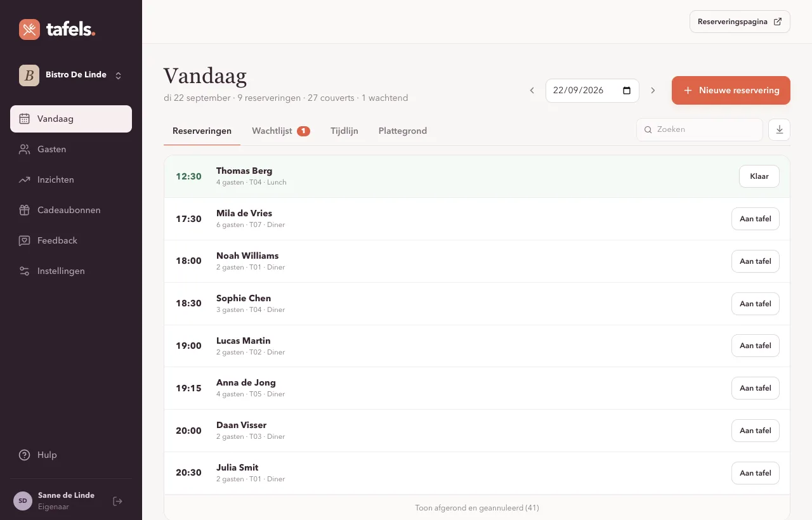Expand afgerond en geannuleerd reservations list
The width and height of the screenshot is (812, 520).
[x=477, y=508]
